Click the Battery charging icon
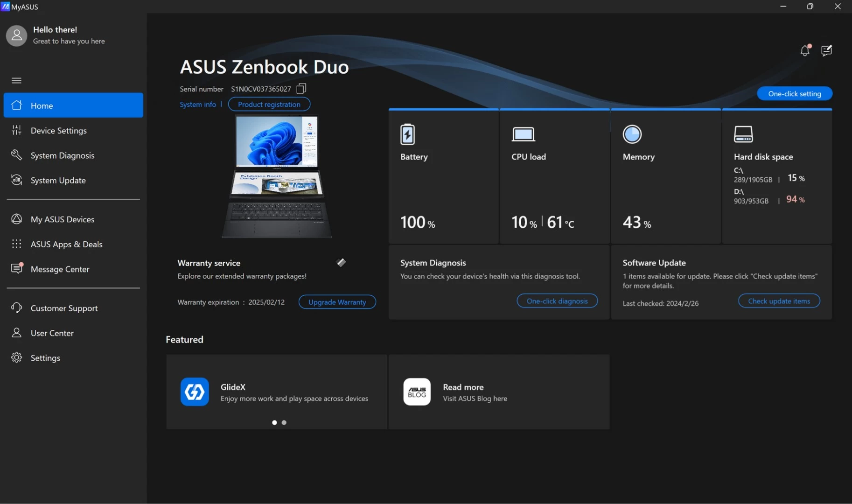The width and height of the screenshot is (852, 504). pos(407,134)
